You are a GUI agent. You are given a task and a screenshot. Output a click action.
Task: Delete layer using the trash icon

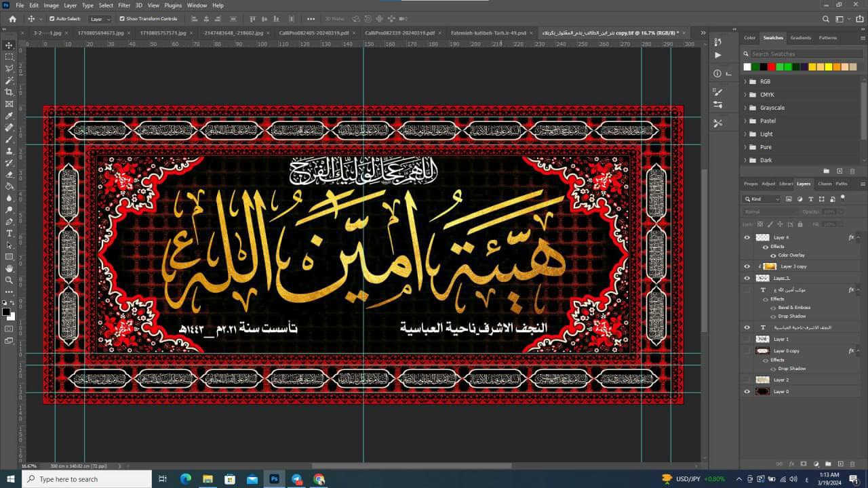tap(852, 464)
